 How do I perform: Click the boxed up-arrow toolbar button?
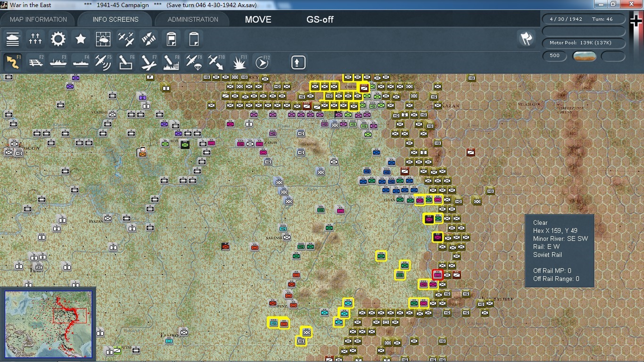tap(298, 62)
